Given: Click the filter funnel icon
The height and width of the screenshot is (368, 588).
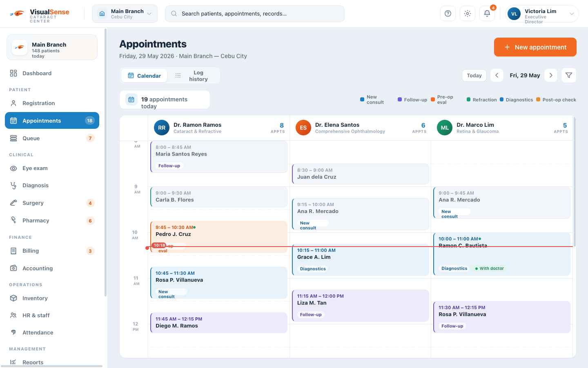Looking at the screenshot, I should [x=569, y=75].
